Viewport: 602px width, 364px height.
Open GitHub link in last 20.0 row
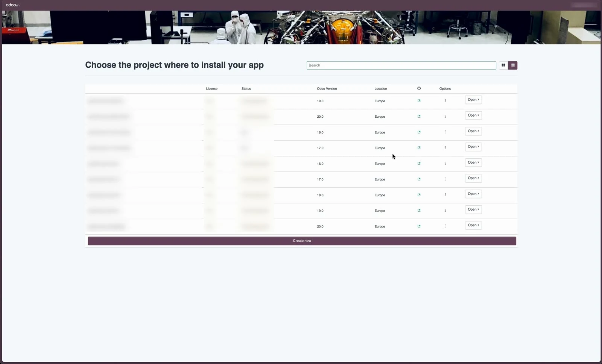click(x=419, y=226)
